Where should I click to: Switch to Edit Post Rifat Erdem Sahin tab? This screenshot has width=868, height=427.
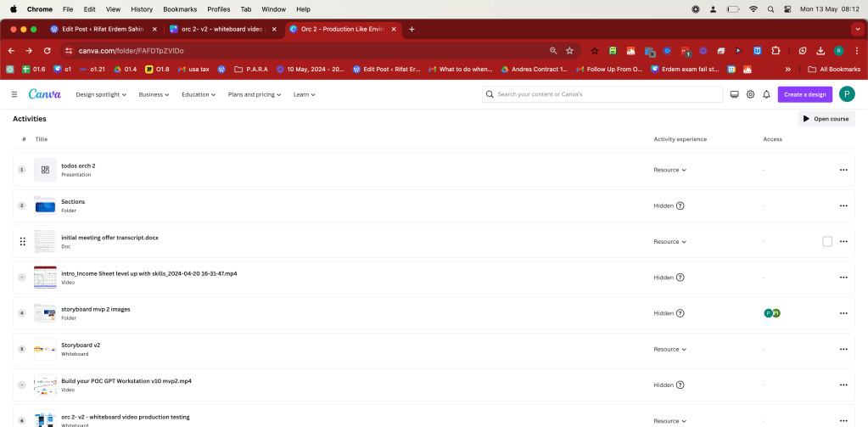(x=104, y=30)
